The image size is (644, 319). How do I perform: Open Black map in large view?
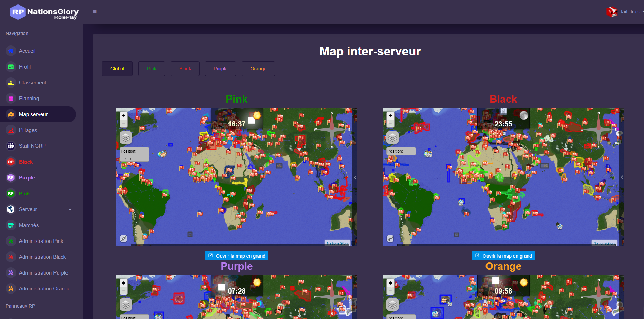tap(503, 256)
